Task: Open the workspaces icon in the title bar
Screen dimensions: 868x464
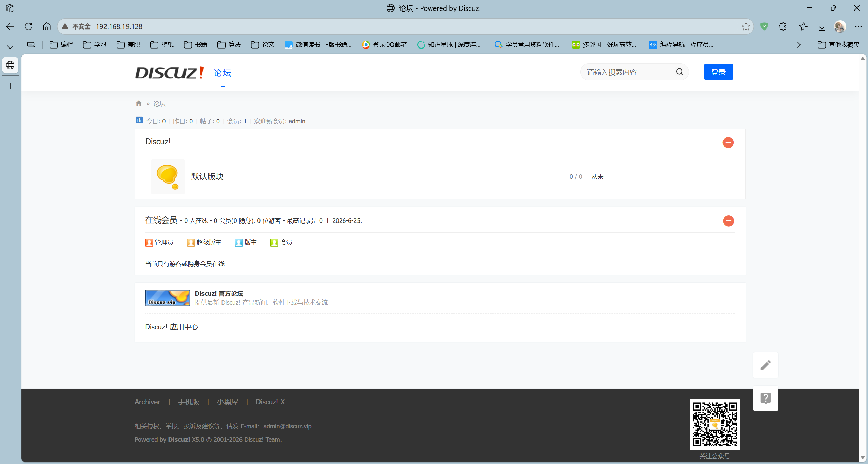Action: (10, 8)
